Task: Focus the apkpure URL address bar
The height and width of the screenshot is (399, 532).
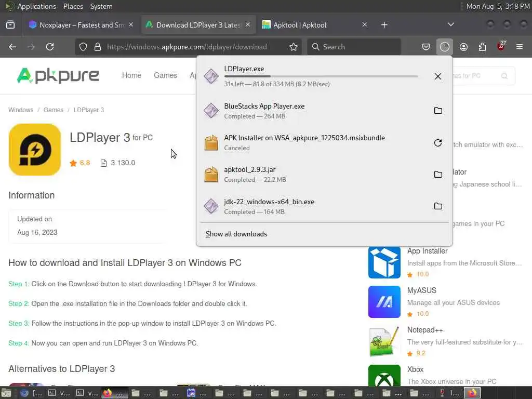Action: (187, 47)
